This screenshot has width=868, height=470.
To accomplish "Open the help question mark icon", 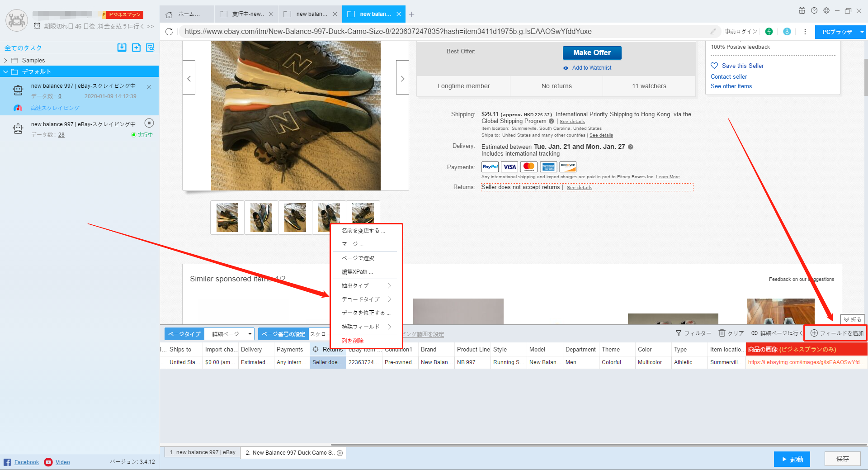I will click(x=814, y=10).
